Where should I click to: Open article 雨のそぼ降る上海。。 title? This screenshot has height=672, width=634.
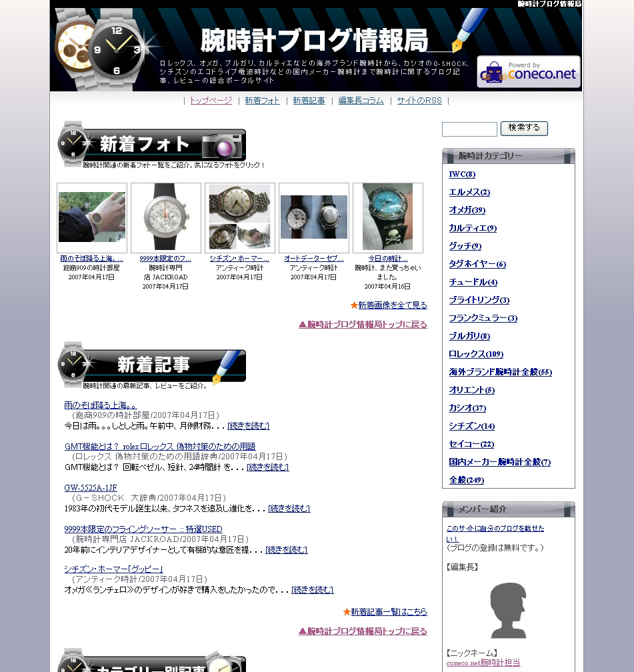(101, 405)
